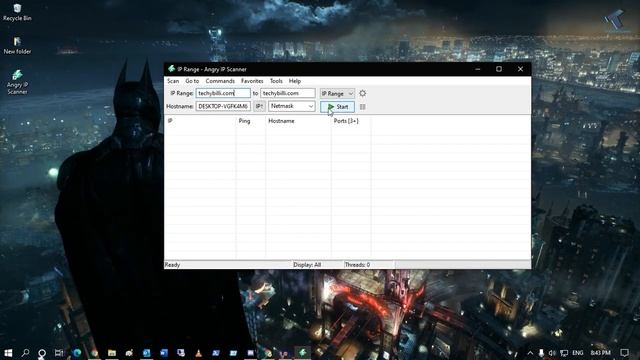Click ENG language indicator
640x360 pixels.
point(578,353)
